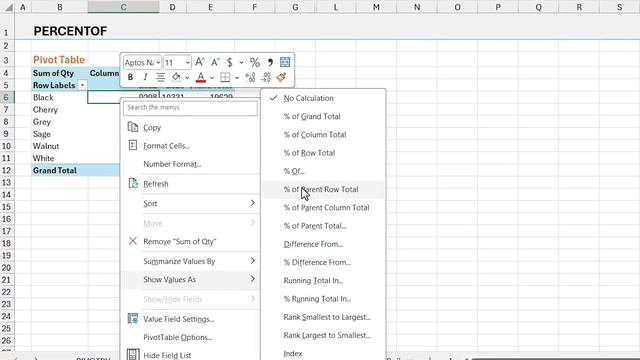Select the Cherry row label cell
The image size is (640, 360).
pyautogui.click(x=60, y=110)
